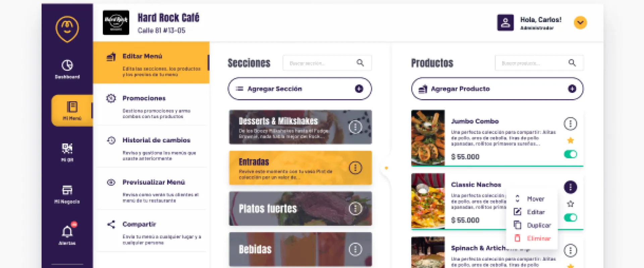Focus the Buscar sección input field
Image resolution: width=644 pixels, height=268 pixels.
pyautogui.click(x=319, y=63)
